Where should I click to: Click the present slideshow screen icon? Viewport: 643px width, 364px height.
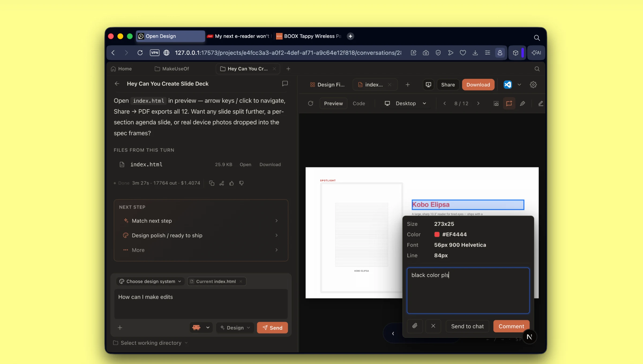point(428,85)
